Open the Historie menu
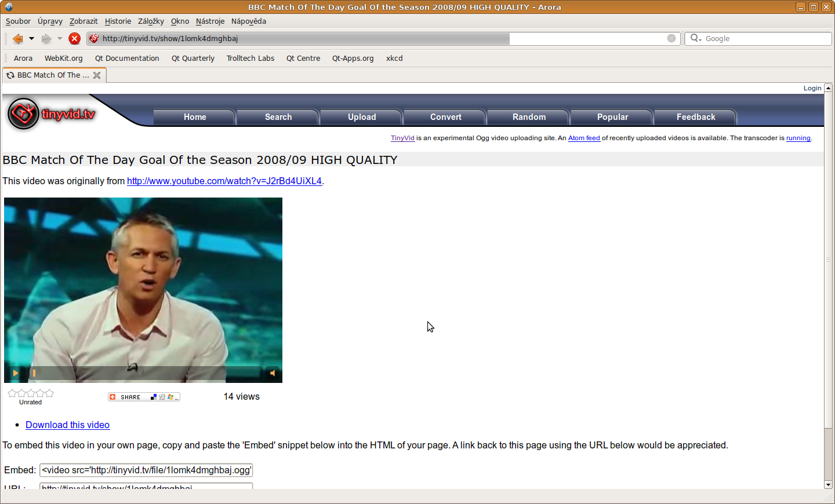This screenshot has width=835, height=504. 118,21
